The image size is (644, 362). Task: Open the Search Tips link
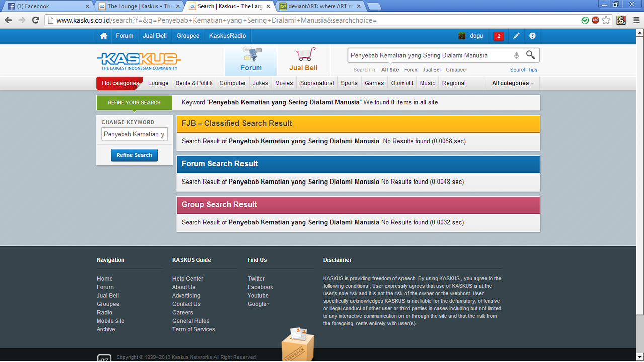tap(524, 70)
